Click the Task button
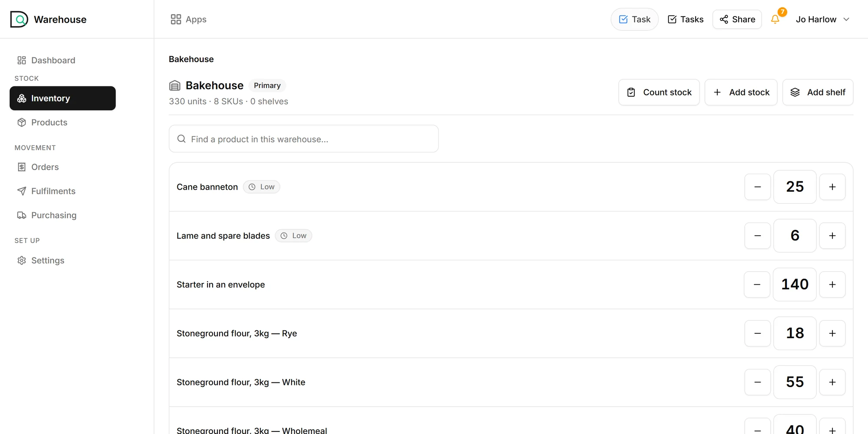The height and width of the screenshot is (434, 868). pos(635,19)
